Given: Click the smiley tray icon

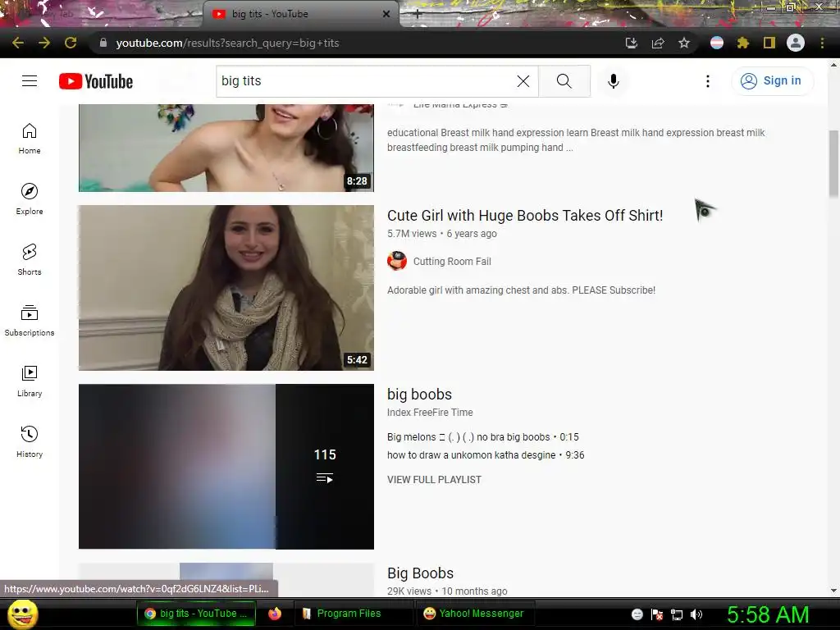Looking at the screenshot, I should [x=637, y=614].
